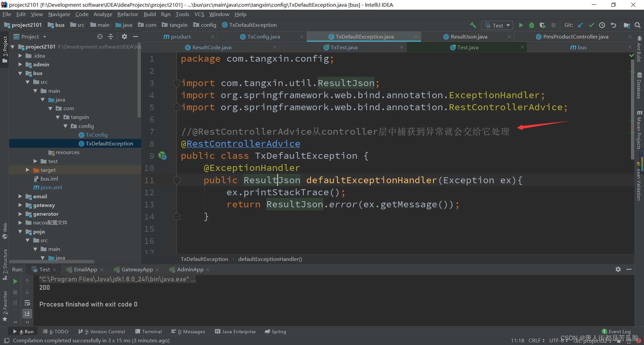
Task: Open Run panel settings gear
Action: tap(618, 269)
